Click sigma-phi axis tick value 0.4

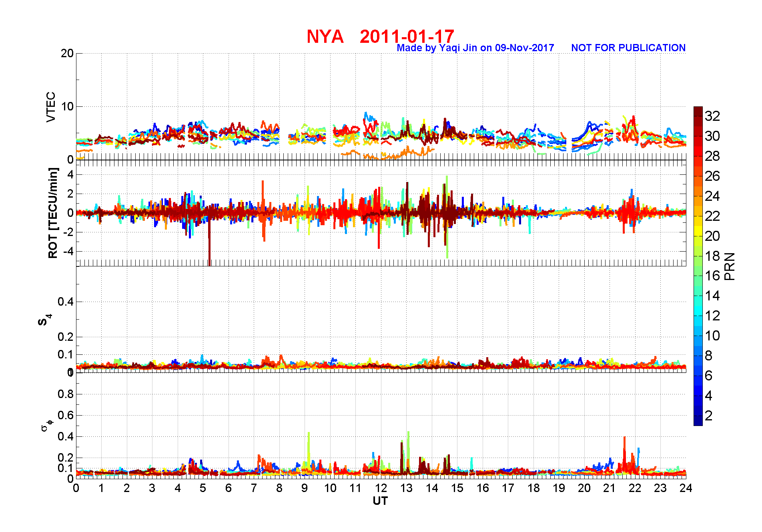click(66, 436)
